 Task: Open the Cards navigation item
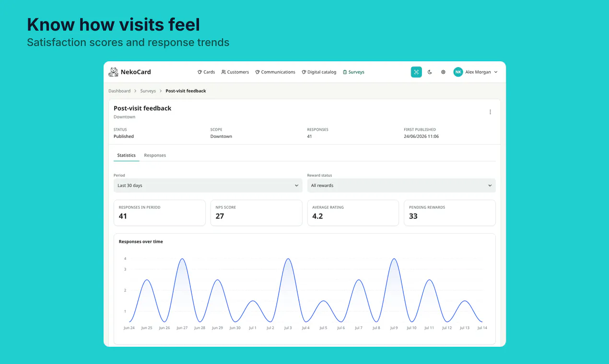[206, 72]
